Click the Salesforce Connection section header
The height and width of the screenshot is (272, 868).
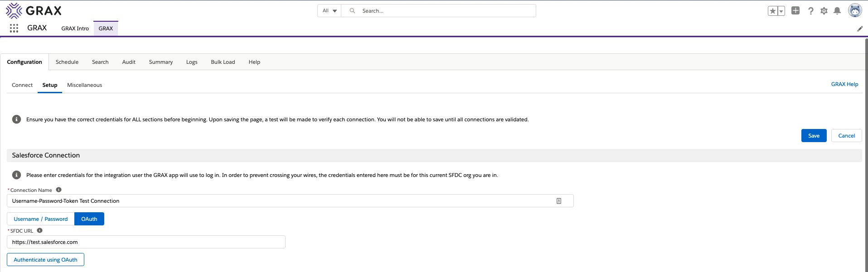click(434, 155)
